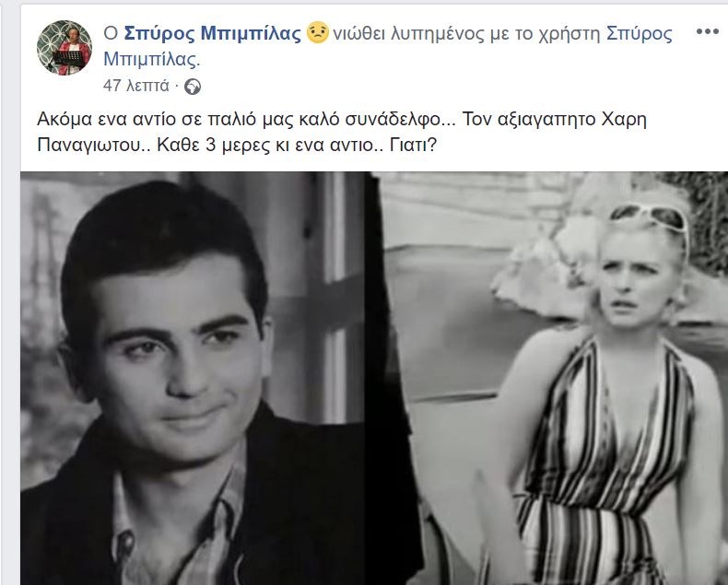The width and height of the screenshot is (728, 585).
Task: Click the sunglasses on the woman's head
Action: coord(649,219)
